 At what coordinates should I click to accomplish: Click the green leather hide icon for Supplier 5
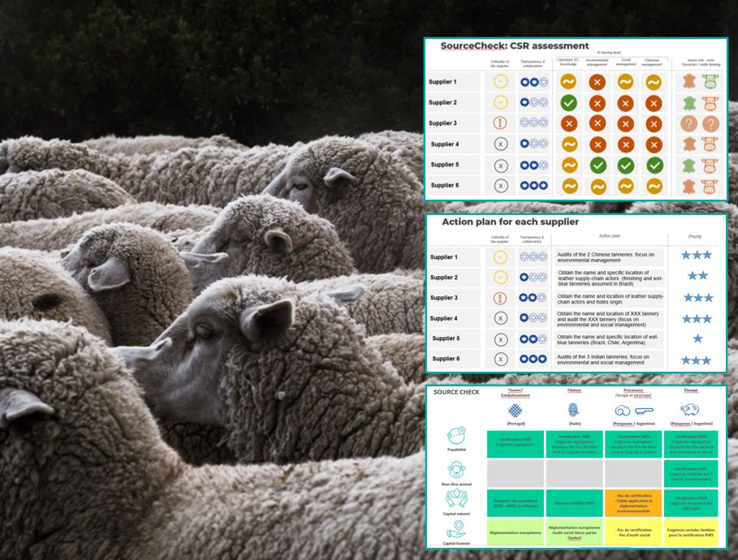coord(688,165)
